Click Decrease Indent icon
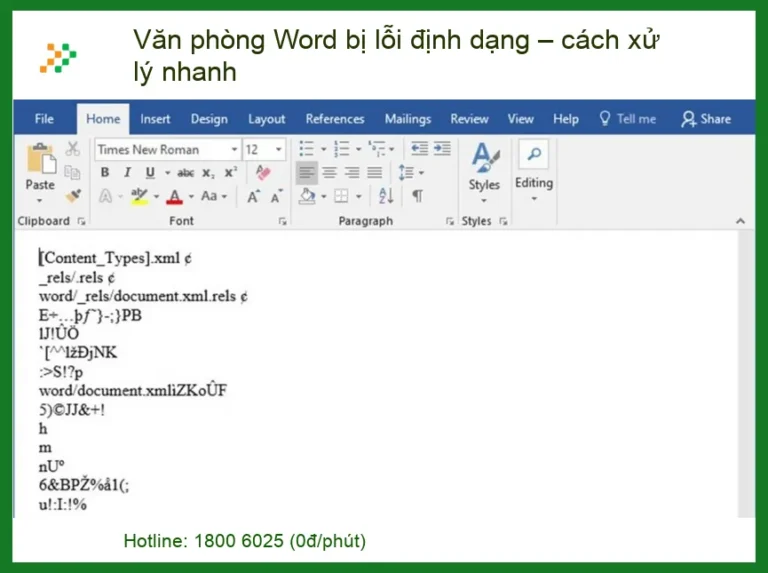 (419, 148)
